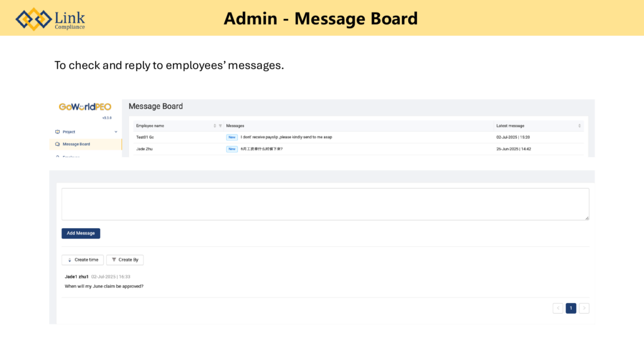Click the GoWorldPEO logo
Image resolution: width=644 pixels, height=362 pixels.
pos(85,107)
